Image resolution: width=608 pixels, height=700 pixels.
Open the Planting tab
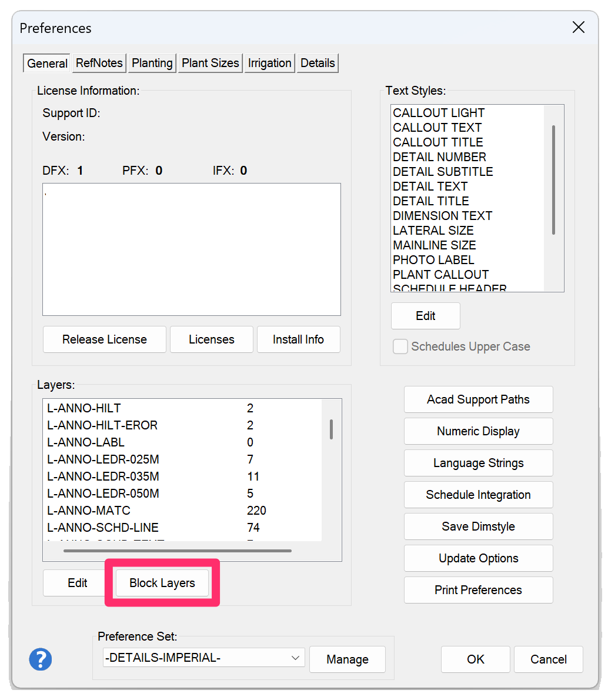(x=152, y=63)
